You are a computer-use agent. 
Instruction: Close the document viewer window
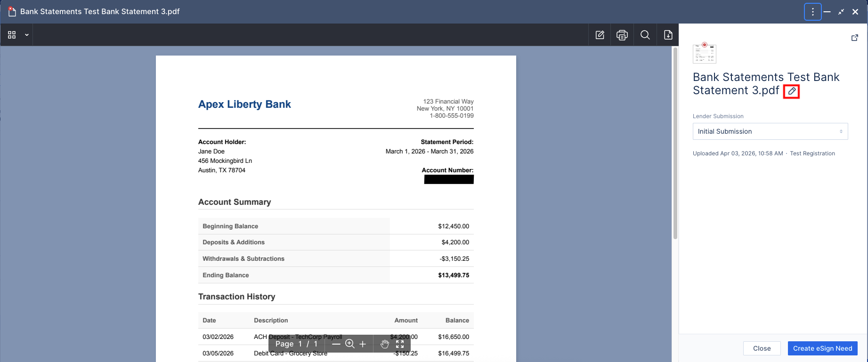pos(855,12)
